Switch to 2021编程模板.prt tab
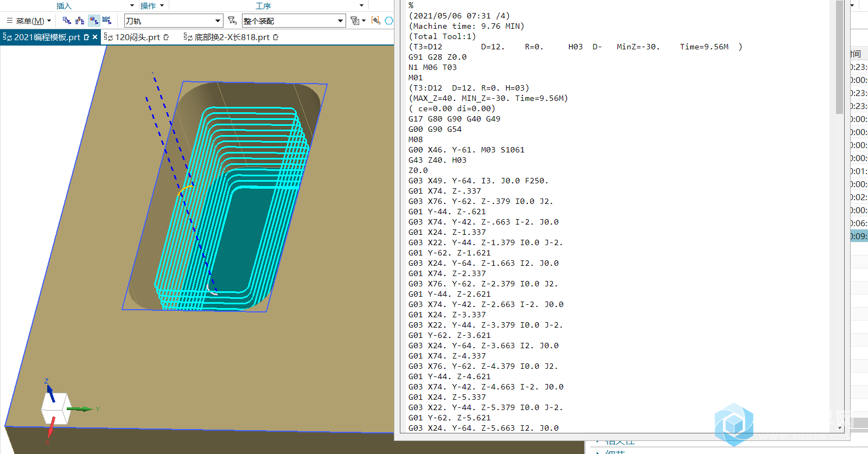 pyautogui.click(x=47, y=37)
